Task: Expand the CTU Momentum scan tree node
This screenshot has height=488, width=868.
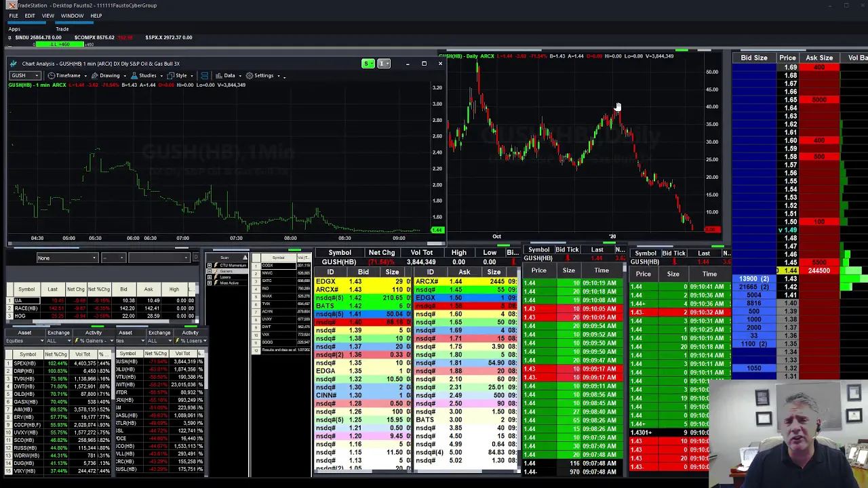Action: pos(210,266)
